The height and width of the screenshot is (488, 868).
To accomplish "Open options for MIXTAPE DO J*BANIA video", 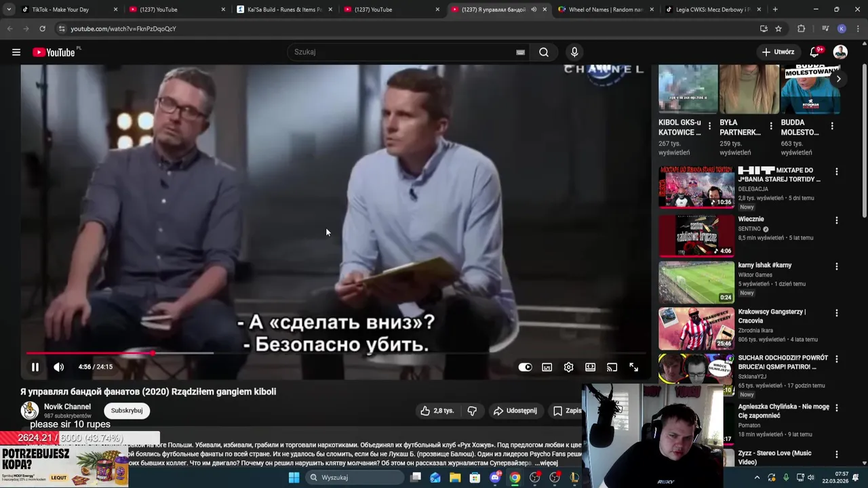I will [836, 172].
